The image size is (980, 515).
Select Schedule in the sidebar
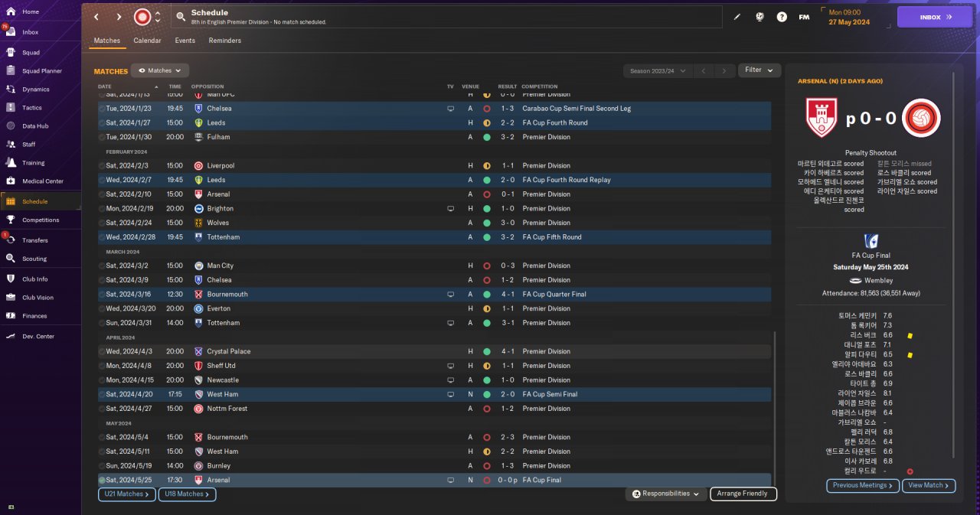coord(41,201)
